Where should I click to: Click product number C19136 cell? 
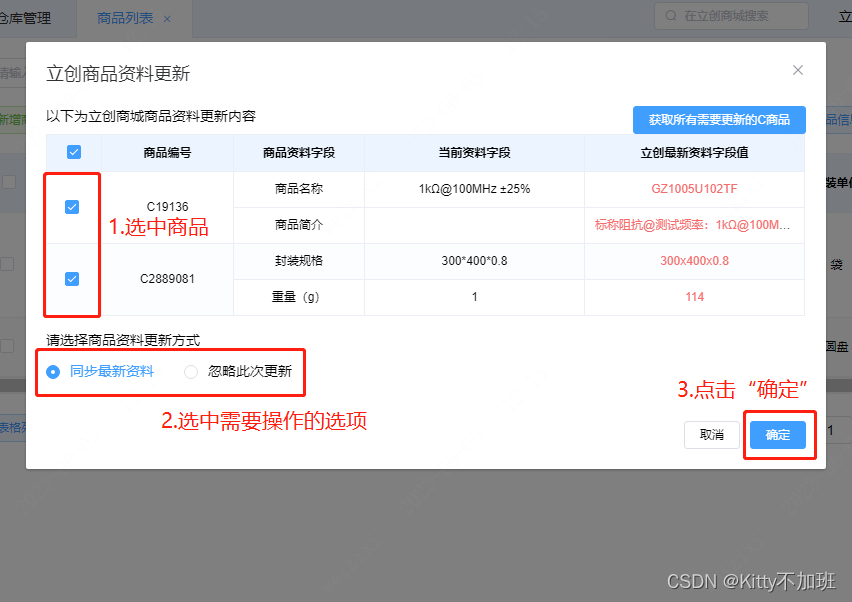tap(167, 207)
